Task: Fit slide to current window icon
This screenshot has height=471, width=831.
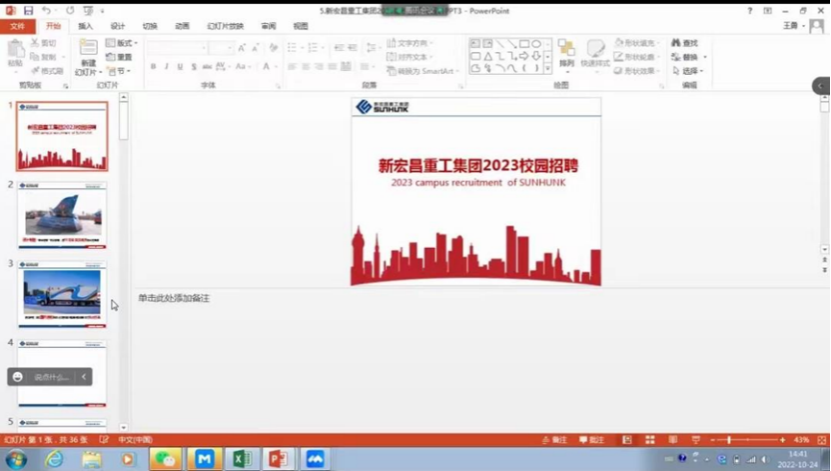Action: (820, 440)
